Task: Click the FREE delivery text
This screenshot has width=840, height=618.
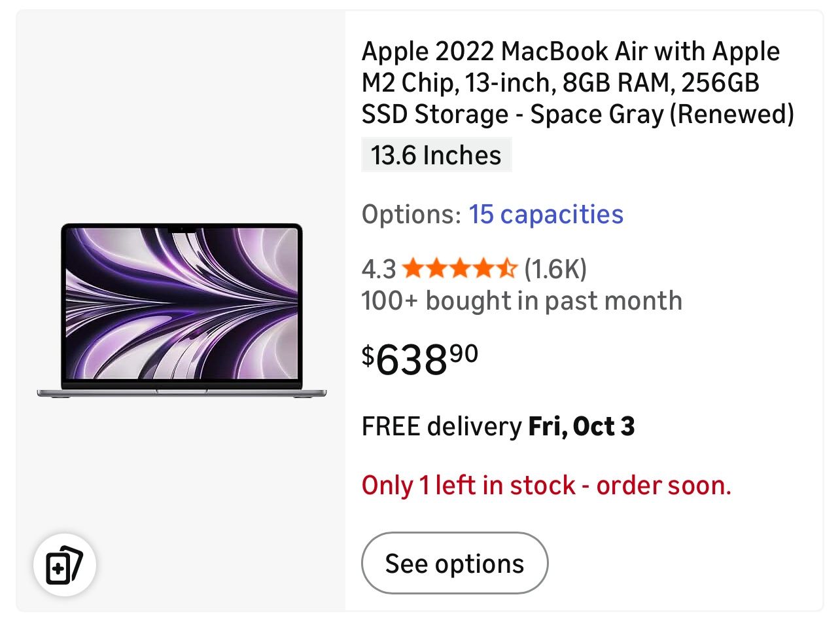Action: pos(442,427)
